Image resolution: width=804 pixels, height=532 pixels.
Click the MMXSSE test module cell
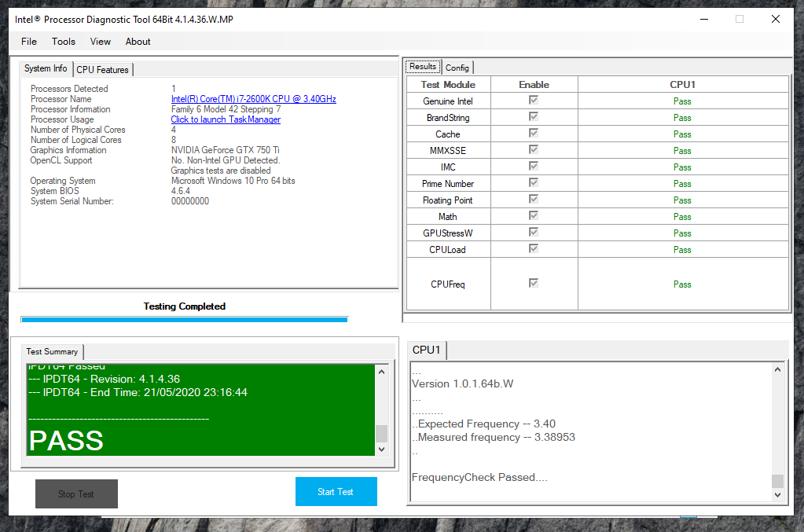(x=448, y=151)
